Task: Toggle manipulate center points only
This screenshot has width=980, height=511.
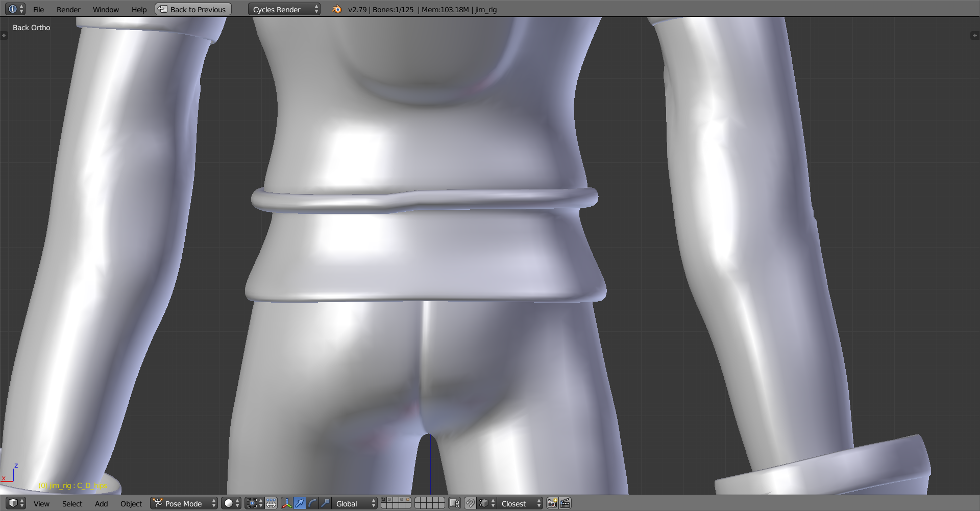Action: pos(271,503)
